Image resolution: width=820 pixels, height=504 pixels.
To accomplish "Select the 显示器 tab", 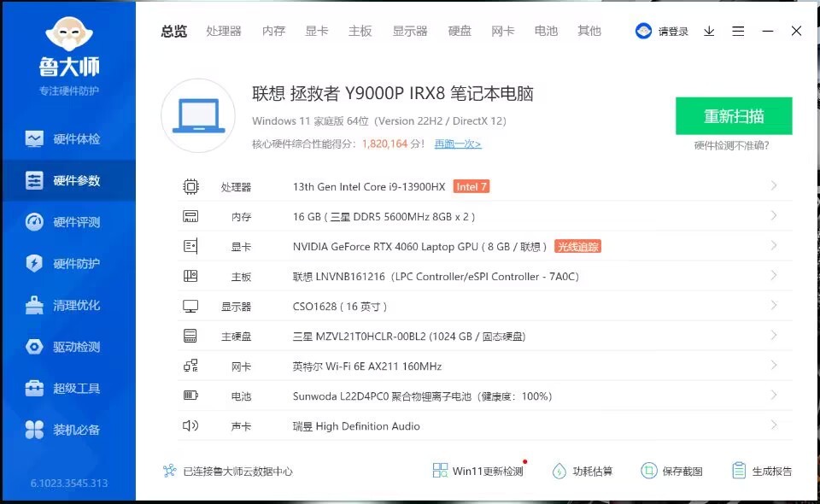I will click(x=410, y=32).
